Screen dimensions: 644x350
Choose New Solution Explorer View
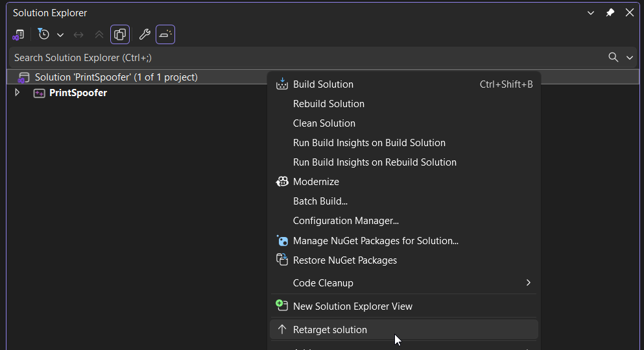404,306
